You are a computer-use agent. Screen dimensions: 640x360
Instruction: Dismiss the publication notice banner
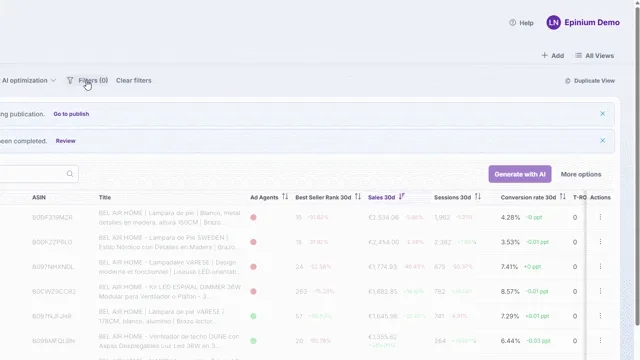pyautogui.click(x=602, y=113)
